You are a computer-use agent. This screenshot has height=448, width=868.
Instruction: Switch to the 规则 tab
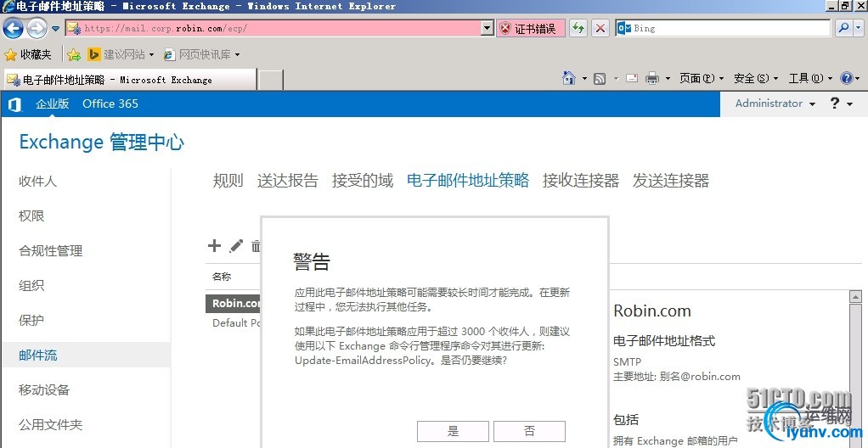228,181
